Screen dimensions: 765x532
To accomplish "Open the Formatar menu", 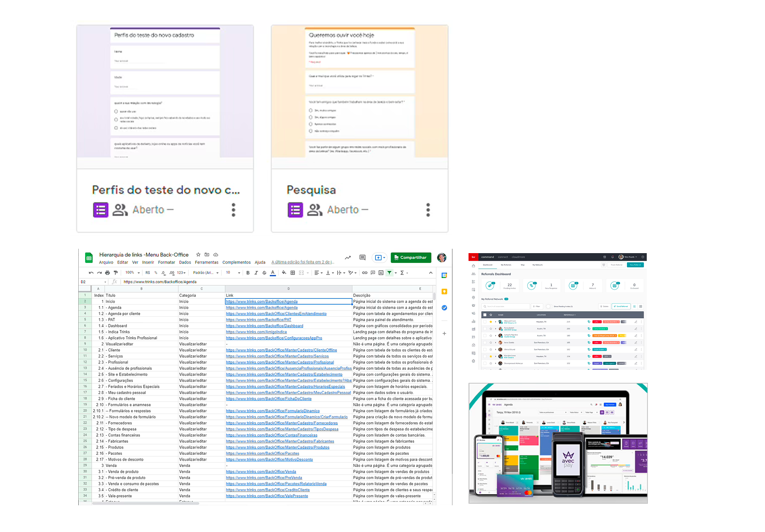I will tap(166, 262).
